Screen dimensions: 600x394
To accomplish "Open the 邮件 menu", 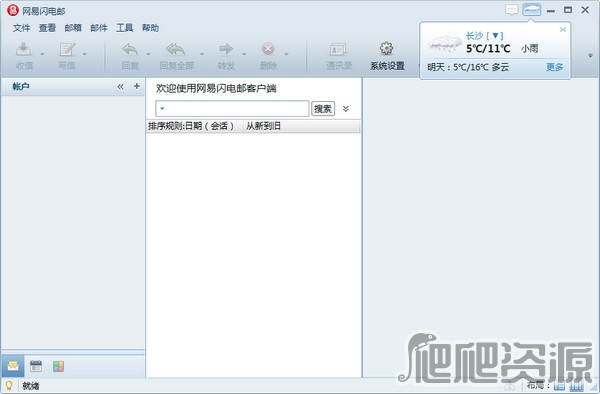I will [99, 28].
